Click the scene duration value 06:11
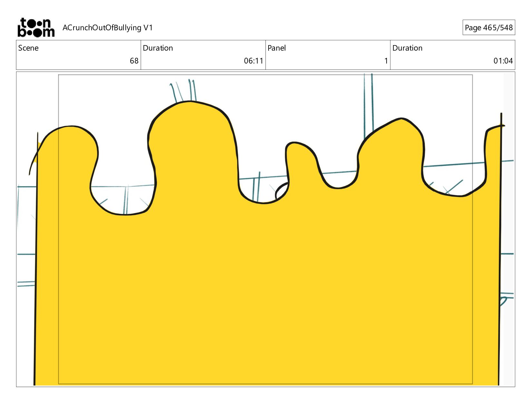The height and width of the screenshot is (411, 532). [x=253, y=61]
